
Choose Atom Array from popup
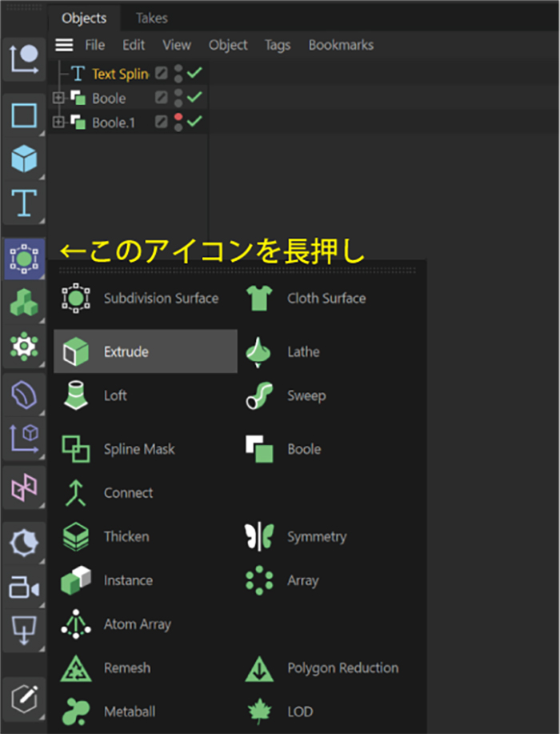[146, 624]
